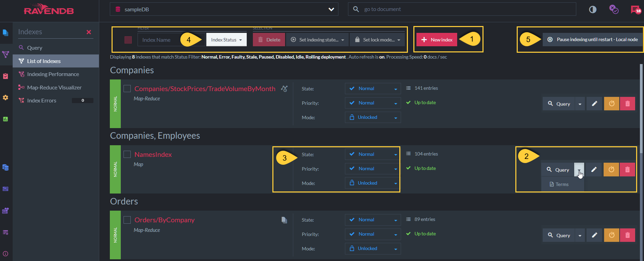This screenshot has height=261, width=644.
Task: Open Mode Unlocked dropdown for Orders/ByCompany
Action: pyautogui.click(x=373, y=248)
